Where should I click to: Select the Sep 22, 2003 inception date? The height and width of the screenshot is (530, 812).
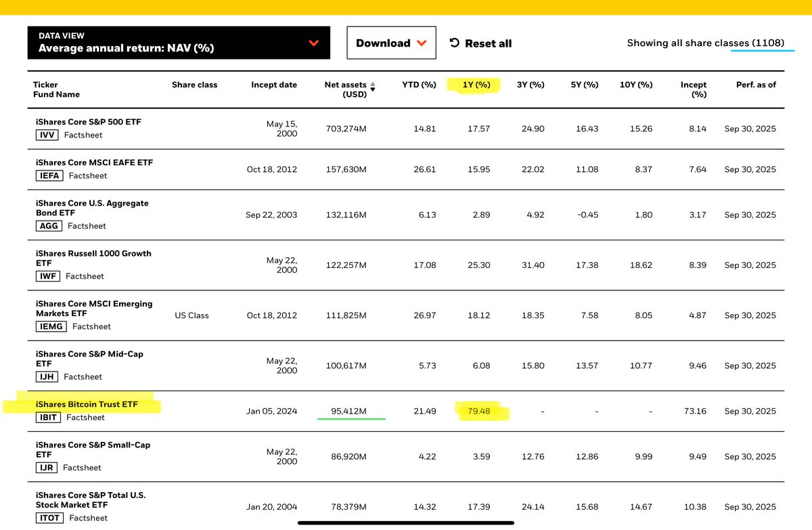pyautogui.click(x=271, y=215)
